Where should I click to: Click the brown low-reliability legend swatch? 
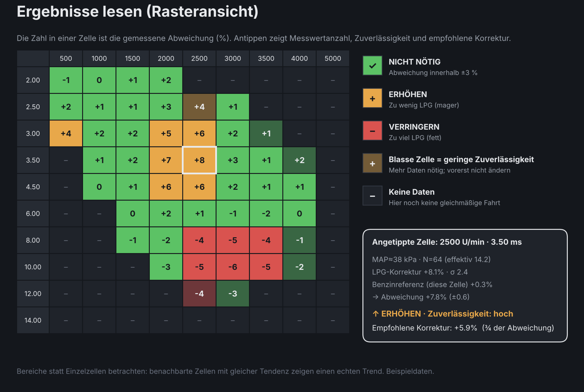(373, 163)
